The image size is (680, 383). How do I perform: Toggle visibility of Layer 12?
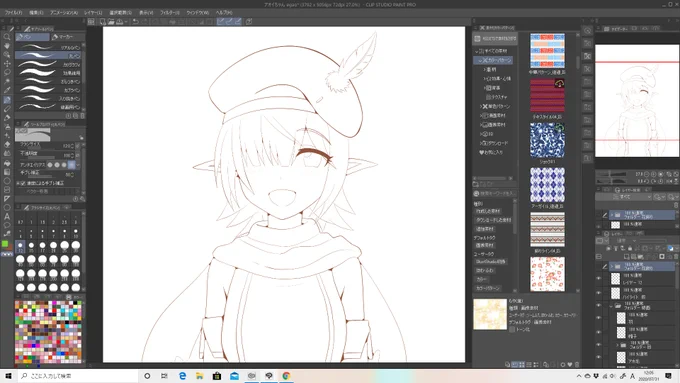coord(599,278)
